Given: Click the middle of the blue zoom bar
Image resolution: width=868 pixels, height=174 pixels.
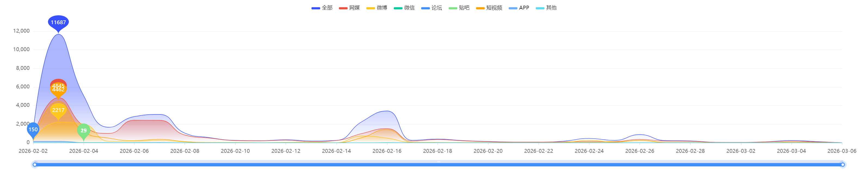Looking at the screenshot, I should point(438,164).
